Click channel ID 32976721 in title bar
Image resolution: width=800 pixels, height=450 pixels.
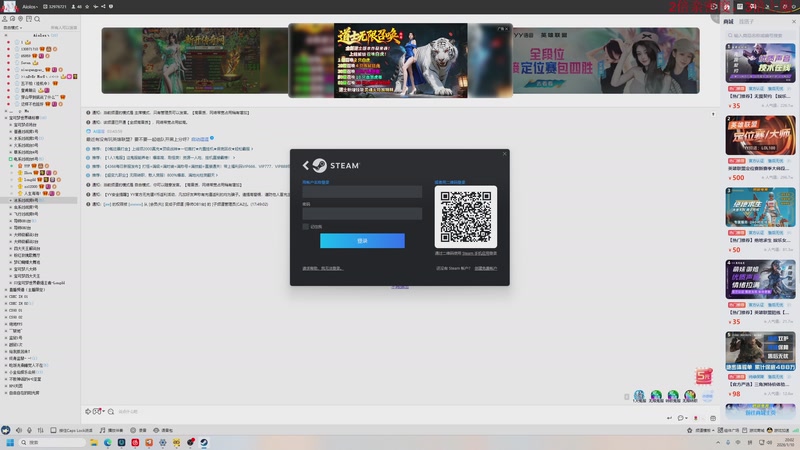(55, 7)
